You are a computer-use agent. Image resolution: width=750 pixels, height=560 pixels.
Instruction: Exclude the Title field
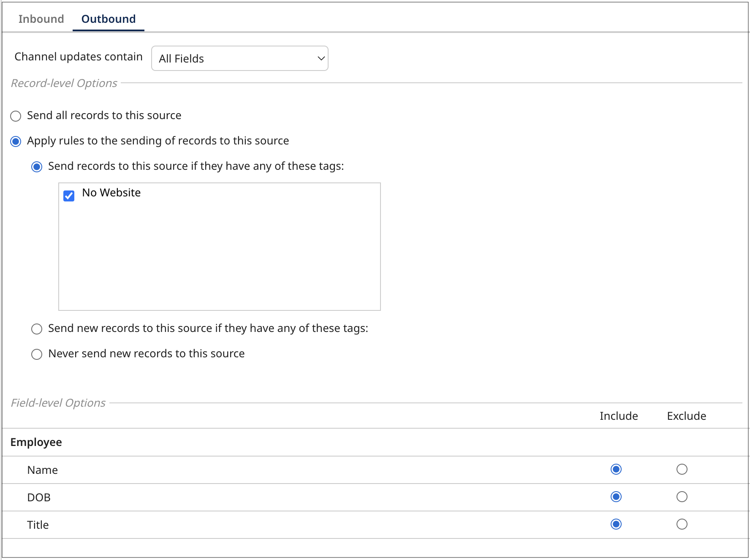(x=682, y=524)
